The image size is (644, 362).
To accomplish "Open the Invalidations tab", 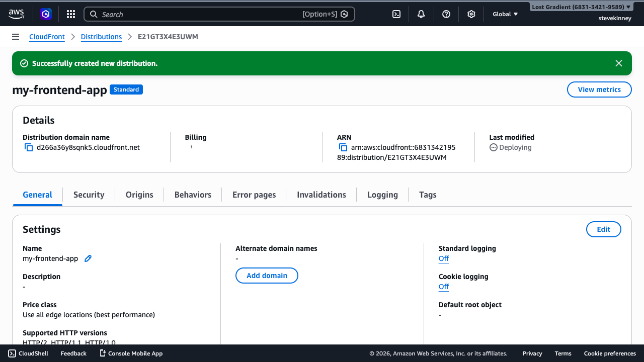I will point(321,195).
